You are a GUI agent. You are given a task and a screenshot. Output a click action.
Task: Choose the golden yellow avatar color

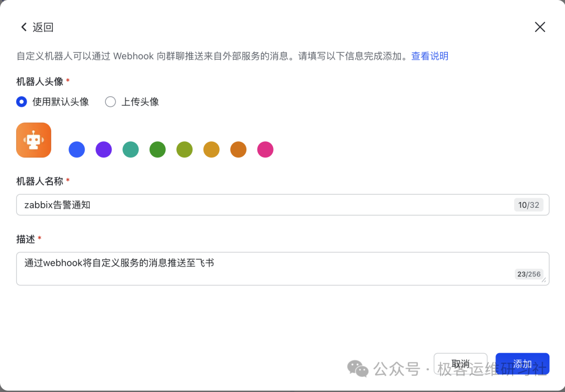(x=211, y=150)
